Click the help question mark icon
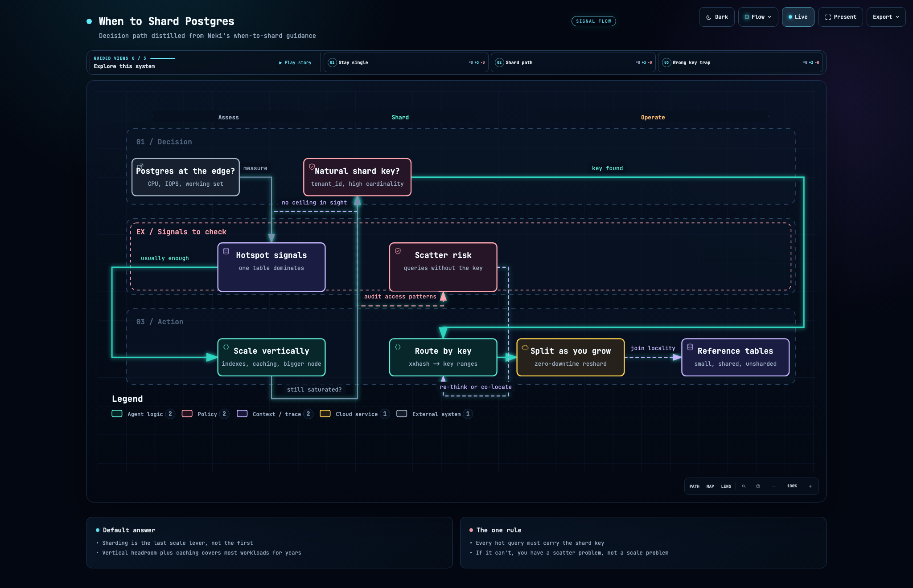Image resolution: width=913 pixels, height=588 pixels. [x=758, y=486]
